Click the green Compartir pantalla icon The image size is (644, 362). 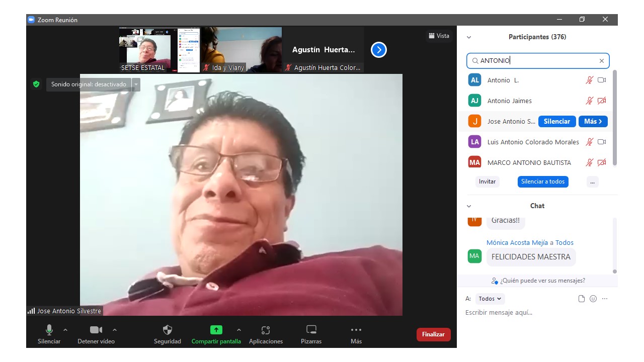tap(216, 330)
